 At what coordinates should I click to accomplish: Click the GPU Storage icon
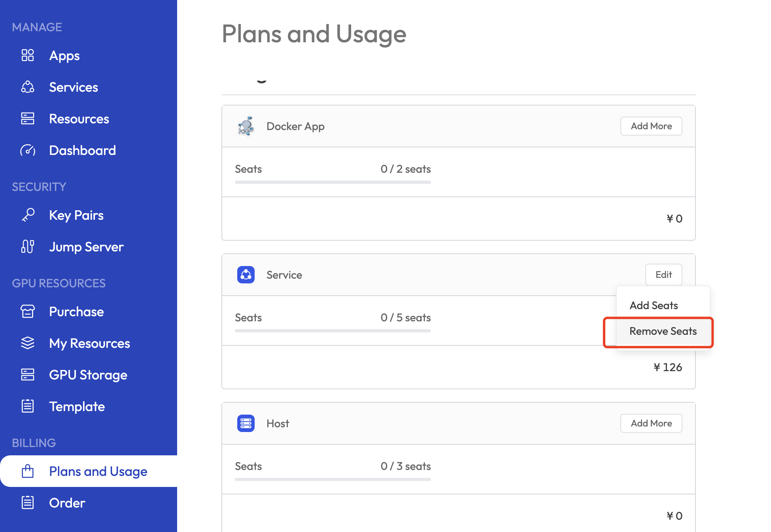click(x=27, y=375)
